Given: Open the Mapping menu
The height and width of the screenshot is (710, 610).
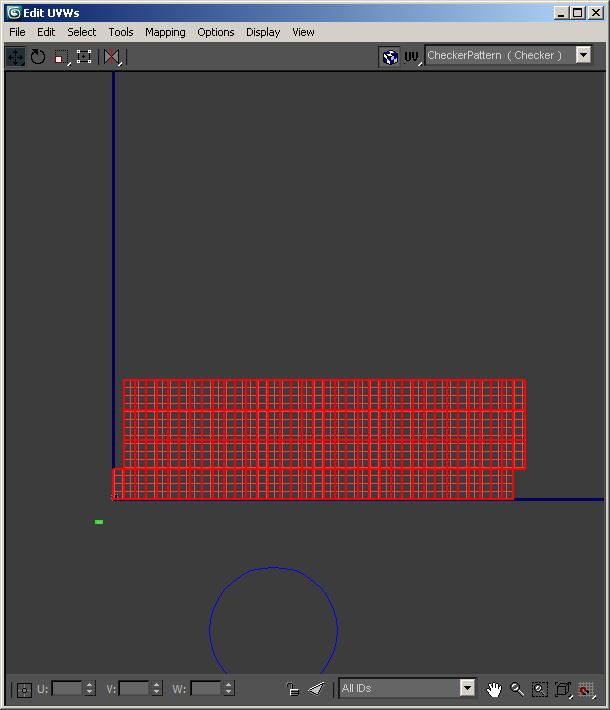Looking at the screenshot, I should pos(165,32).
